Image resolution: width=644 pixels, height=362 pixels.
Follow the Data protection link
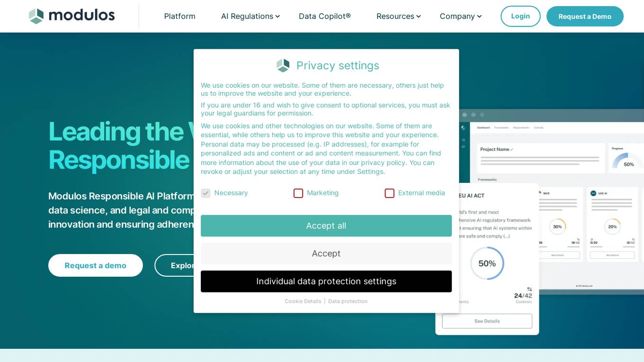[348, 301]
